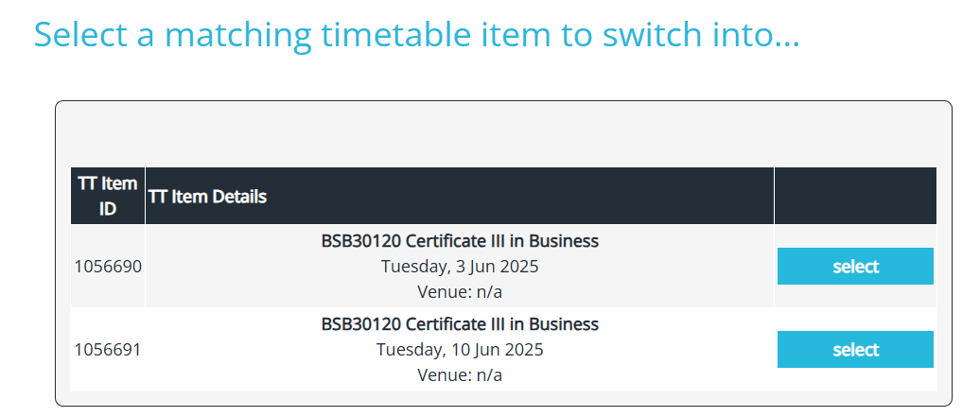Viewport: 980px width, 417px height.
Task: Click the course title in the 1056691 row
Action: 460,323
